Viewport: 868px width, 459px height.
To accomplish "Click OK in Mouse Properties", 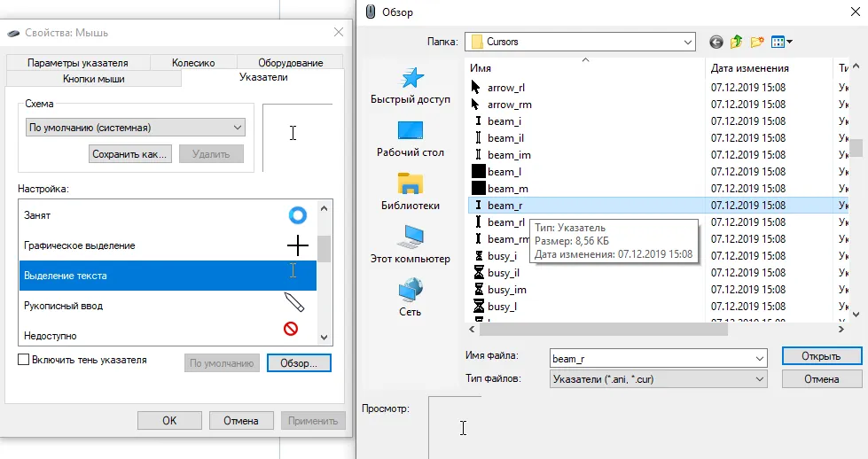I will (169, 420).
